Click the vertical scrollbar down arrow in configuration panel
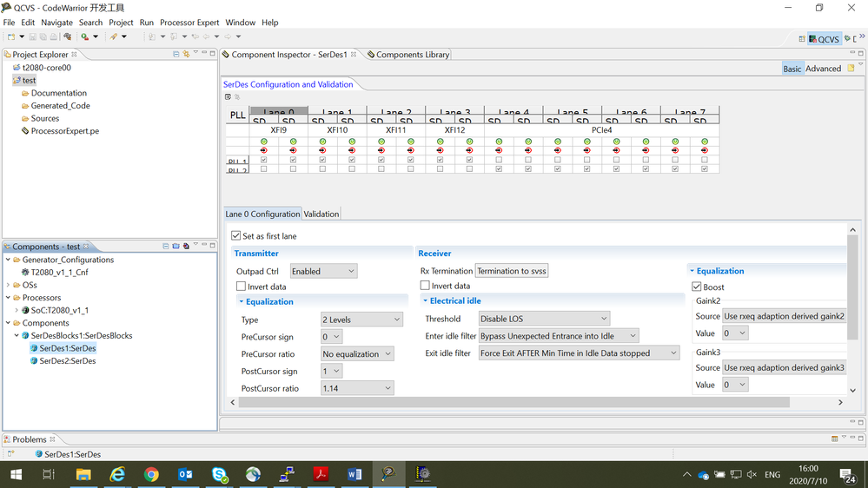This screenshot has height=488, width=868. 852,390
